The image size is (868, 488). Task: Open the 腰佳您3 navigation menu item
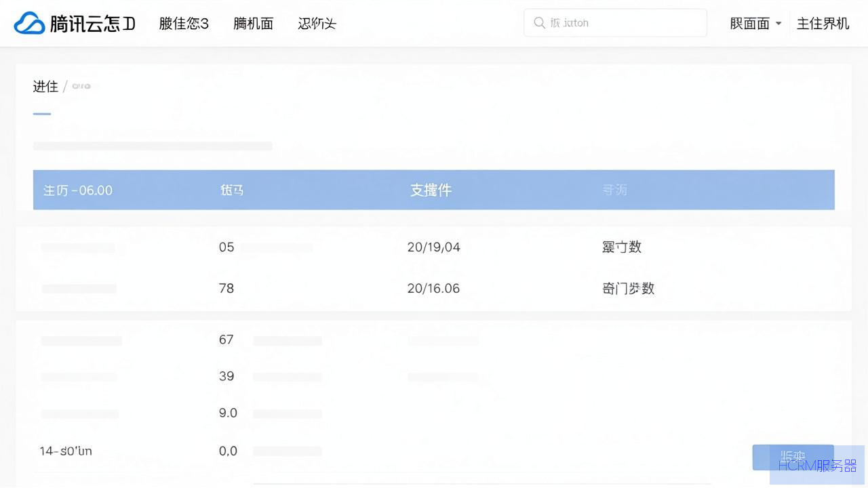(184, 24)
